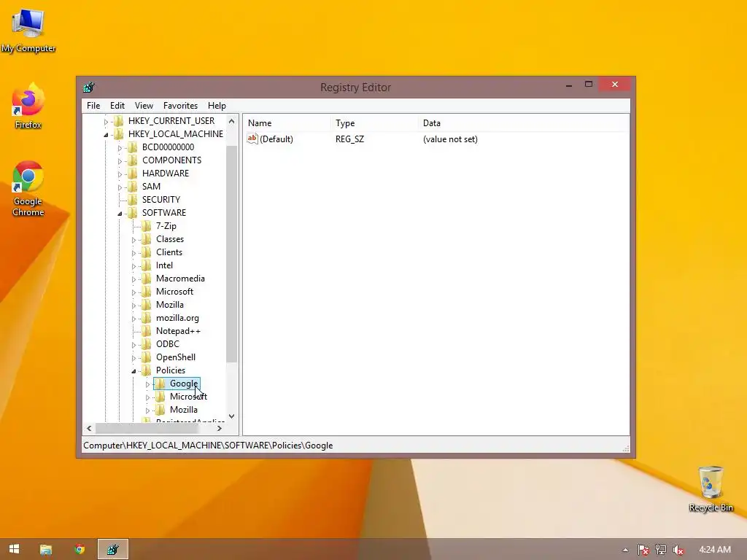Select the Microsoft key under Policies
This screenshot has width=747, height=560.
tap(188, 397)
